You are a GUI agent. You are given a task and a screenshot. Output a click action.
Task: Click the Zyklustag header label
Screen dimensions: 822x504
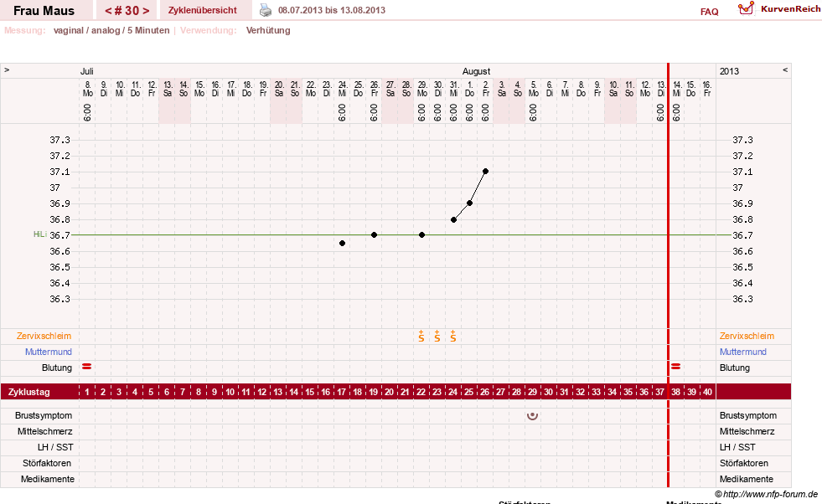(x=28, y=392)
